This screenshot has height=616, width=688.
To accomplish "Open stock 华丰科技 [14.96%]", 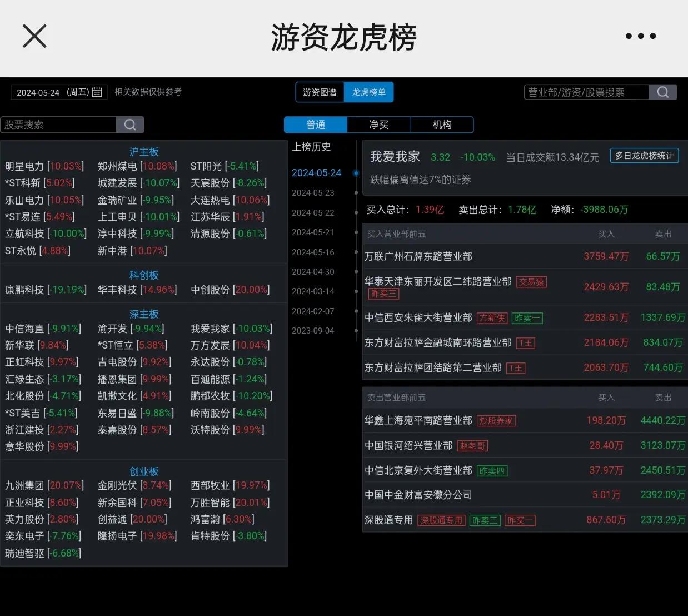I will click(x=137, y=290).
